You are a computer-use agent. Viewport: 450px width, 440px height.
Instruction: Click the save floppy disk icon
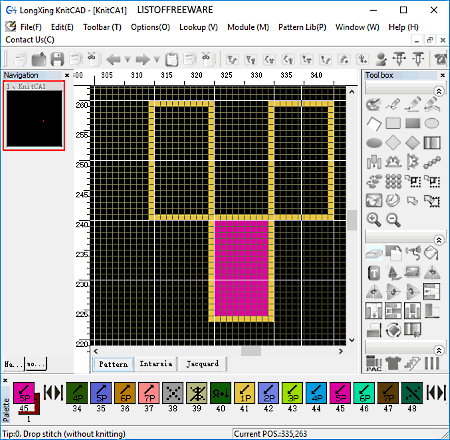(x=57, y=59)
